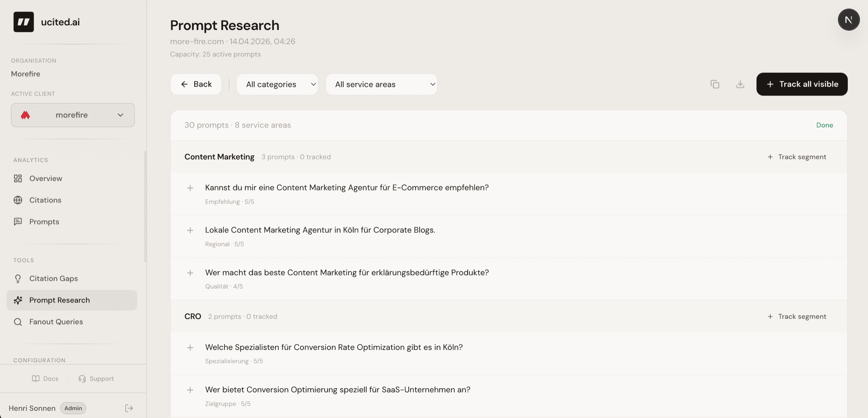
Task: Select Prompt Research in sidebar
Action: 72,300
